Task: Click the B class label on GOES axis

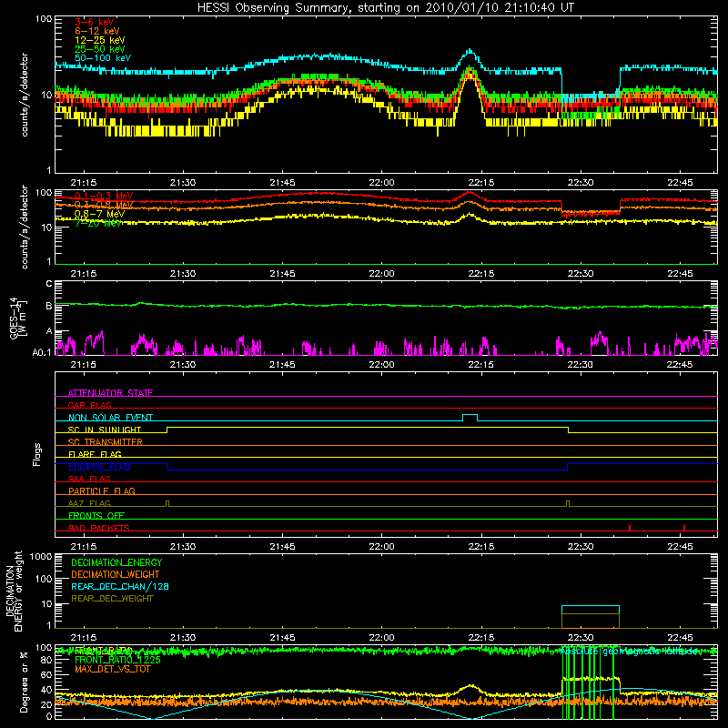Action: click(49, 306)
